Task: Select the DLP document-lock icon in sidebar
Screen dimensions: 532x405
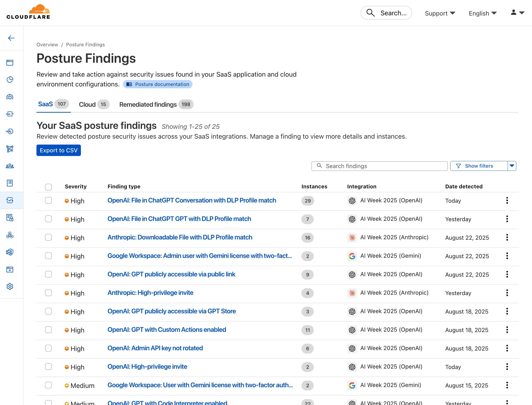Action: 10,218
